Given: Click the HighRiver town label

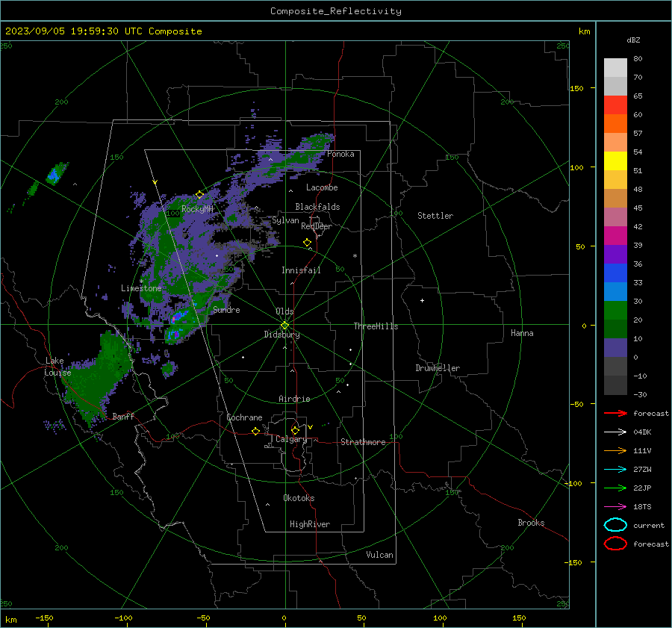Looking at the screenshot, I should [310, 524].
